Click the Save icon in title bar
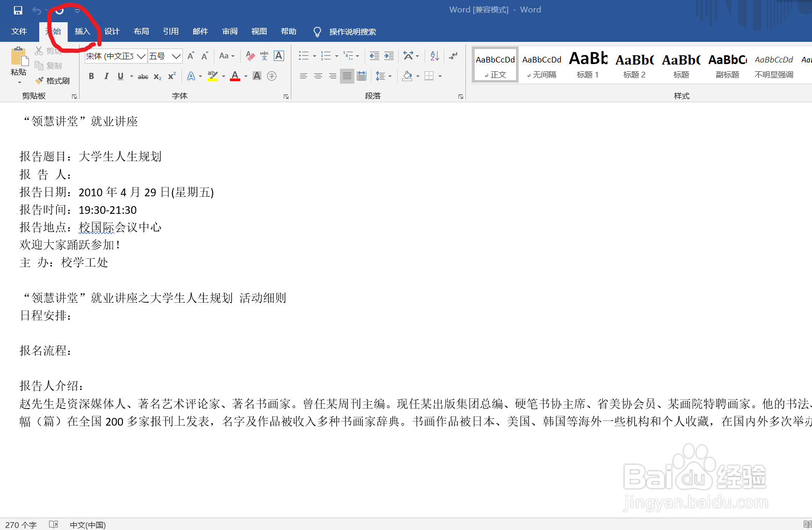812x530 pixels. (x=18, y=10)
